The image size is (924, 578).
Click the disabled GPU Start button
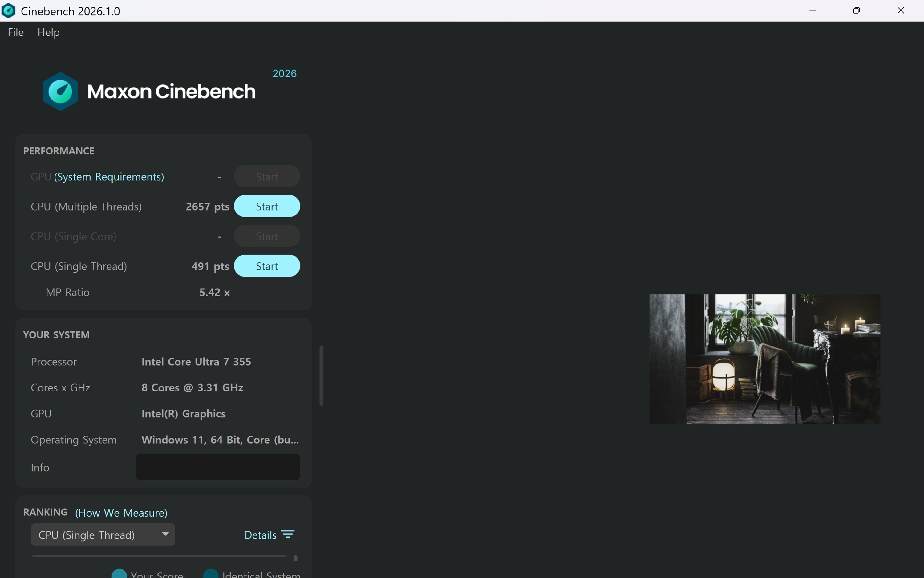267,177
